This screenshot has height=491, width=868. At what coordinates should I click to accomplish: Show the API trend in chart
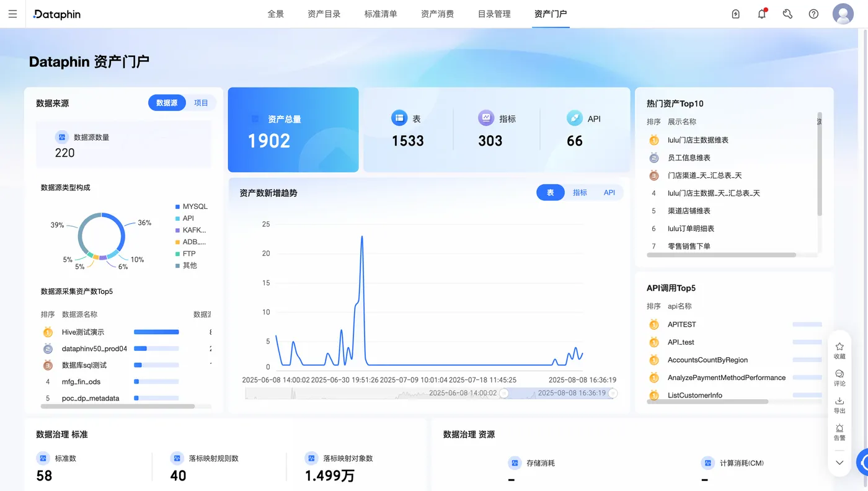tap(609, 193)
